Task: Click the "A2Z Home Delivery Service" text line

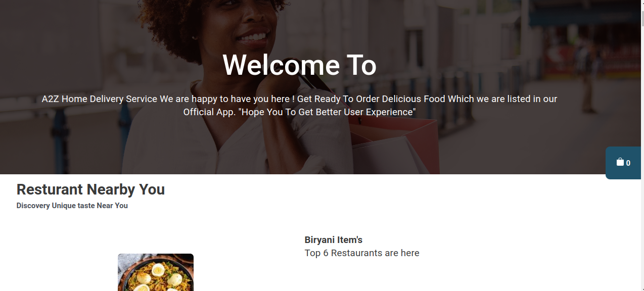Action: 299,99
